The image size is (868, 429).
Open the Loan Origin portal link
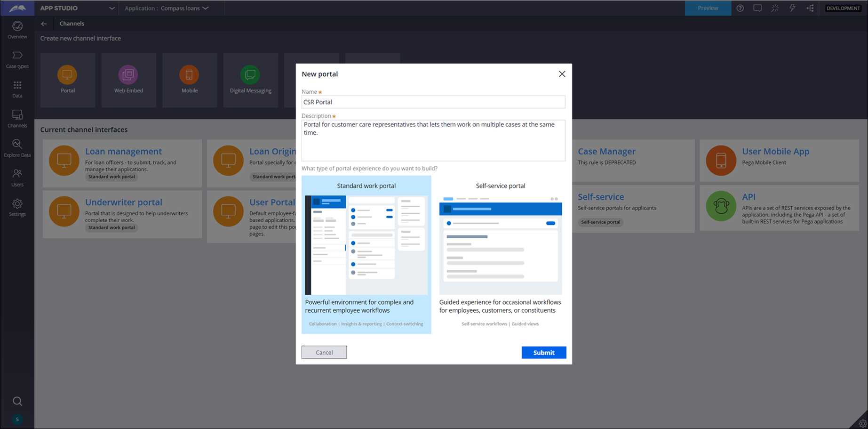point(272,151)
